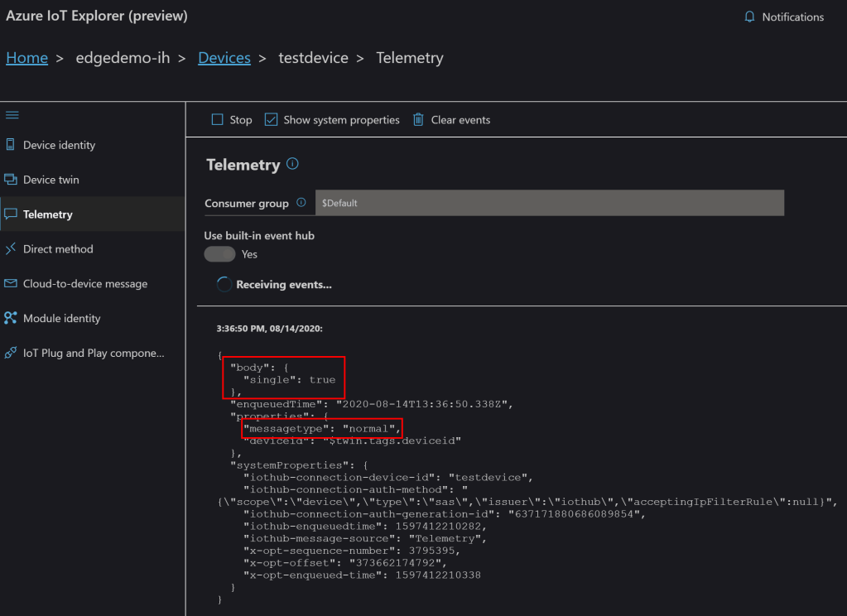
Task: Go to the Home breadcrumb link
Action: 26,58
